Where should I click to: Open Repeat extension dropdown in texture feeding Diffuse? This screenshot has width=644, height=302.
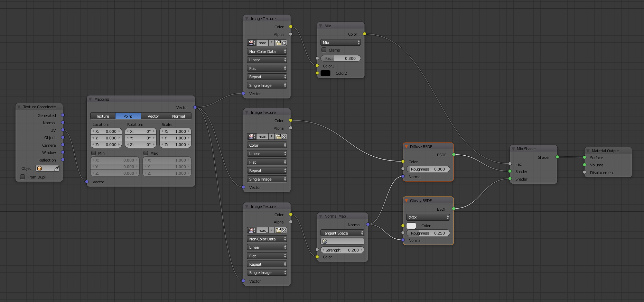tap(267, 171)
